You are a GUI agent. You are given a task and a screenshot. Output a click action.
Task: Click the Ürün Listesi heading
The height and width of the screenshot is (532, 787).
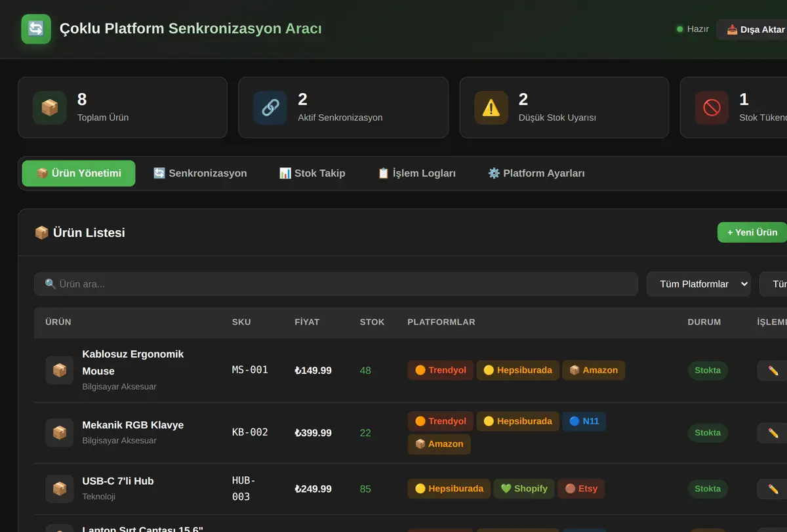pyautogui.click(x=79, y=232)
